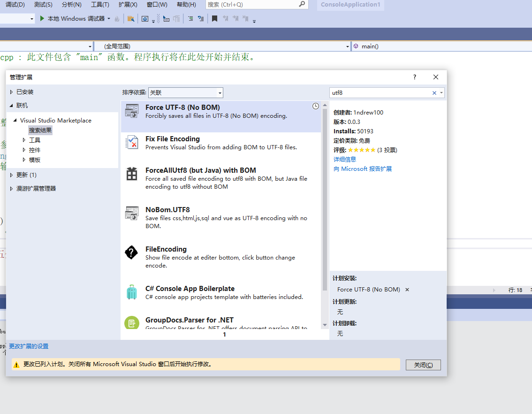Click the search magnifier icon in top bar
The width and height of the screenshot is (532, 414).
302,4
